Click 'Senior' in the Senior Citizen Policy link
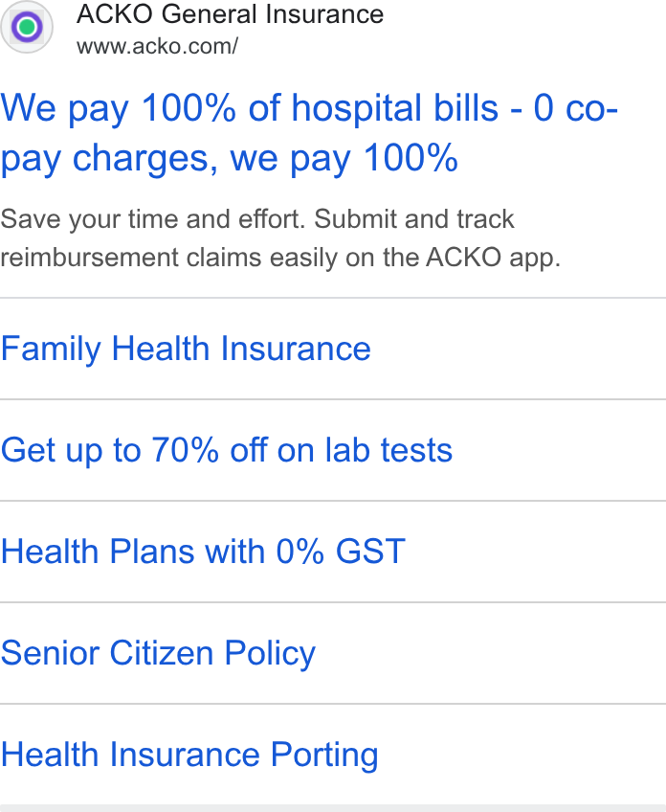Image resolution: width=666 pixels, height=812 pixels. pos(50,652)
